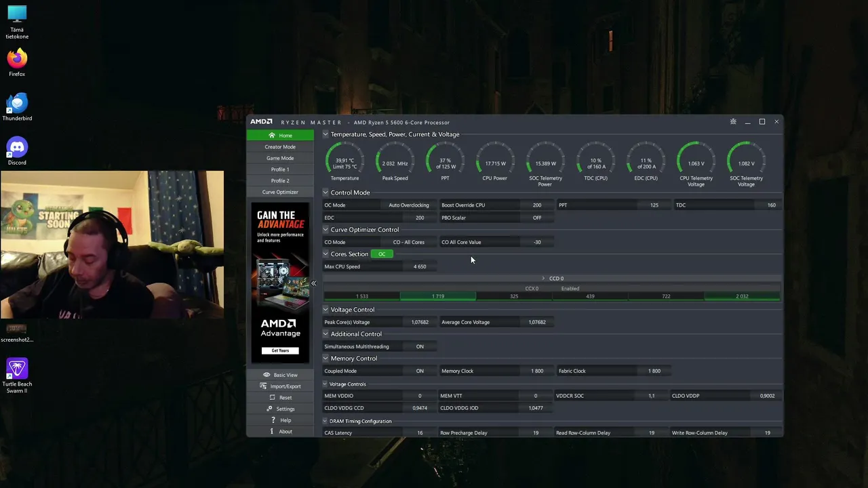Image resolution: width=868 pixels, height=488 pixels.
Task: Click Get Yours button in AMD ad
Action: coord(280,350)
